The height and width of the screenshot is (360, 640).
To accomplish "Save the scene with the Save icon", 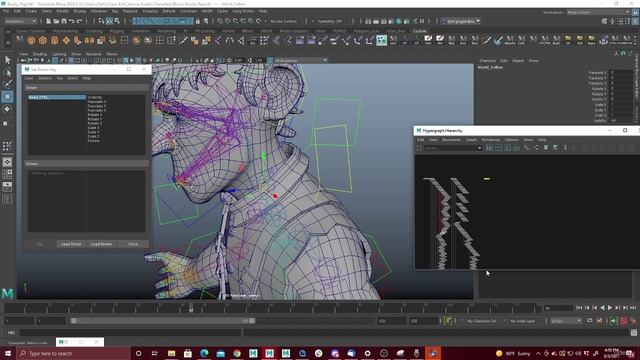I will 64,21.
